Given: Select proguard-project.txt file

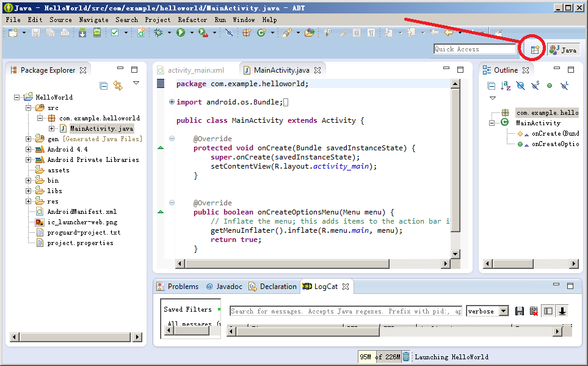Looking at the screenshot, I should [84, 233].
